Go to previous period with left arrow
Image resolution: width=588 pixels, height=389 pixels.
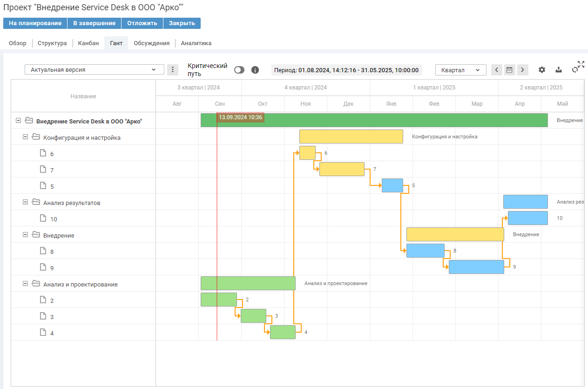click(x=496, y=70)
